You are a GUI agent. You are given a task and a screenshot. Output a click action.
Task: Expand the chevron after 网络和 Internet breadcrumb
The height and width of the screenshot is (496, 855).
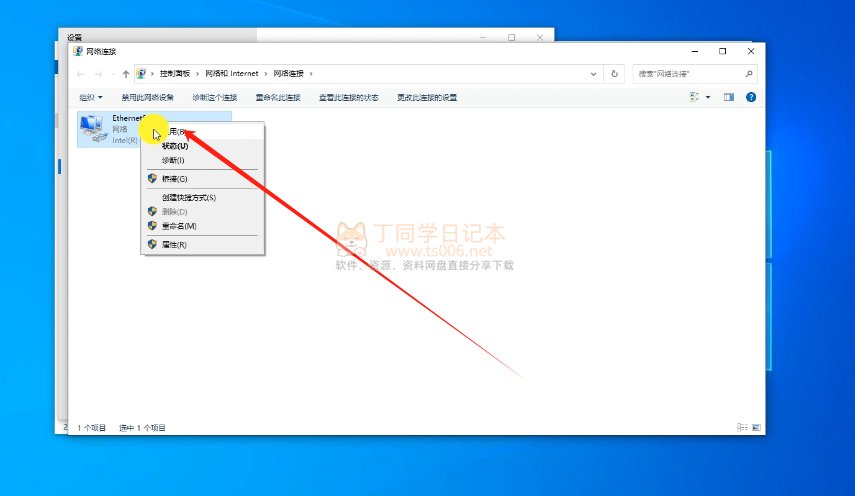(266, 74)
